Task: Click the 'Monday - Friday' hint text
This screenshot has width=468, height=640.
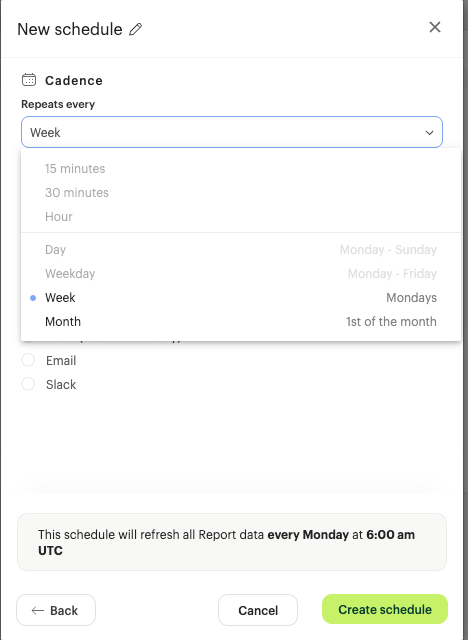Action: (x=392, y=273)
